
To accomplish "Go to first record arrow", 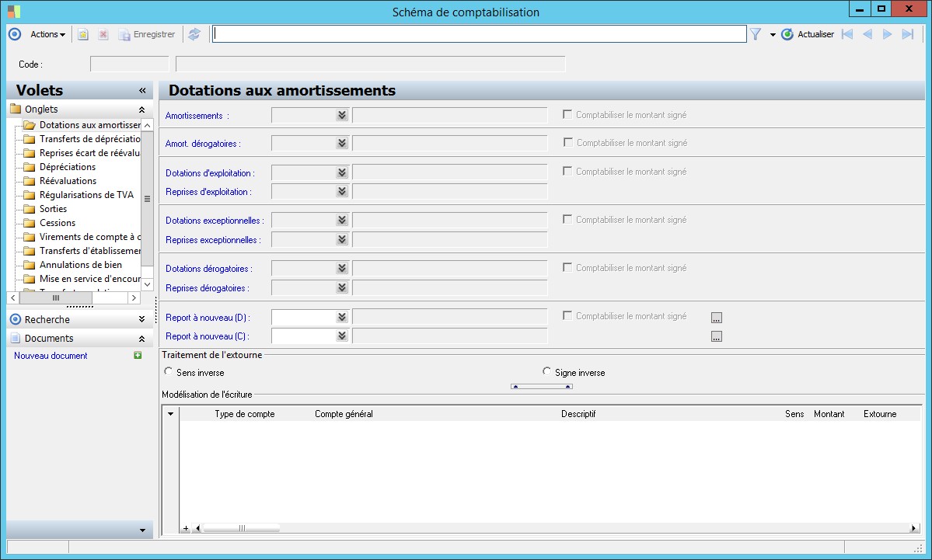I will pos(847,34).
